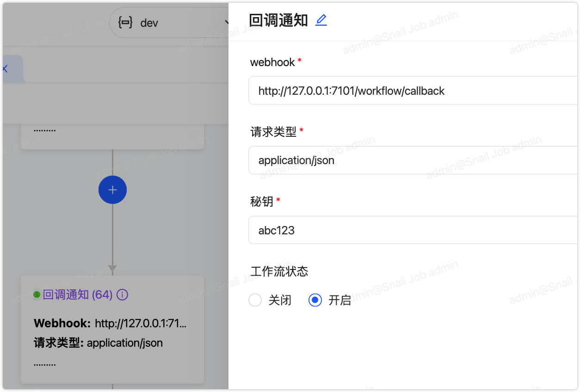
Task: Click the chevron arrow of the dev selector
Action: [227, 22]
